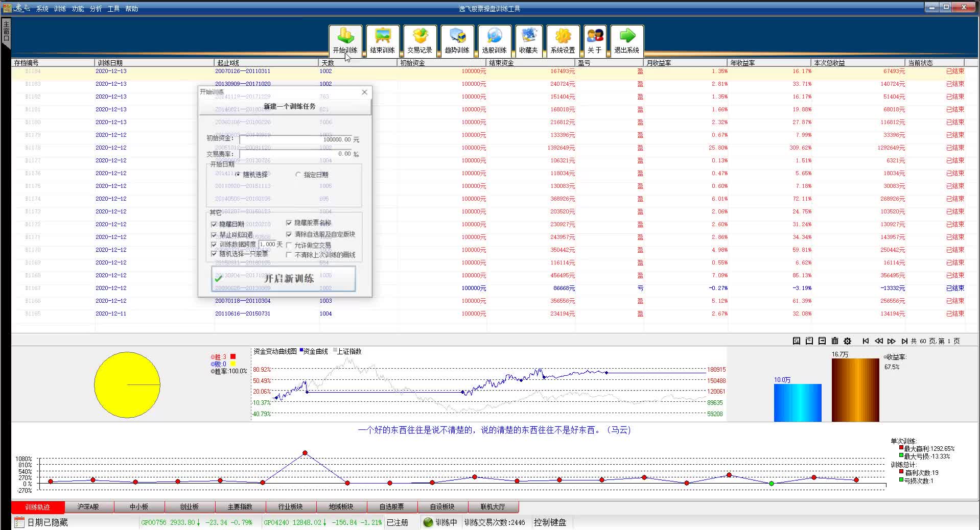Image resolution: width=980 pixels, height=530 pixels.
Task: Click the 控制键盘 status bar button
Action: [x=550, y=522]
